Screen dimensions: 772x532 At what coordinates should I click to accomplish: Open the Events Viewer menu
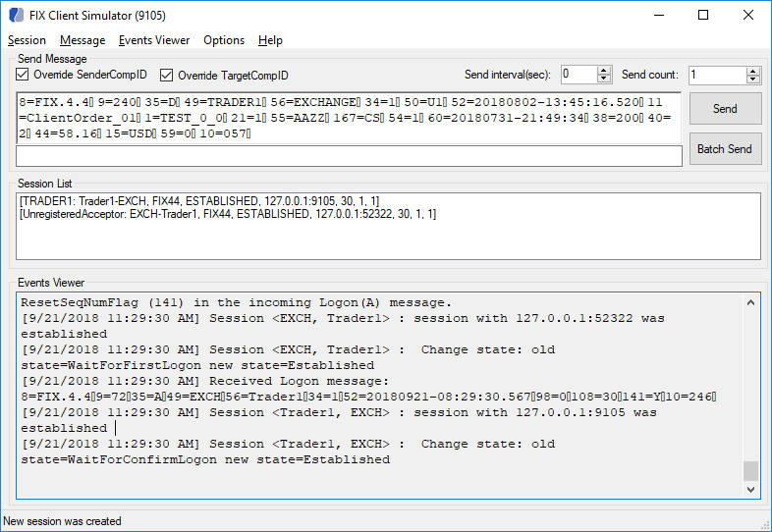click(154, 40)
